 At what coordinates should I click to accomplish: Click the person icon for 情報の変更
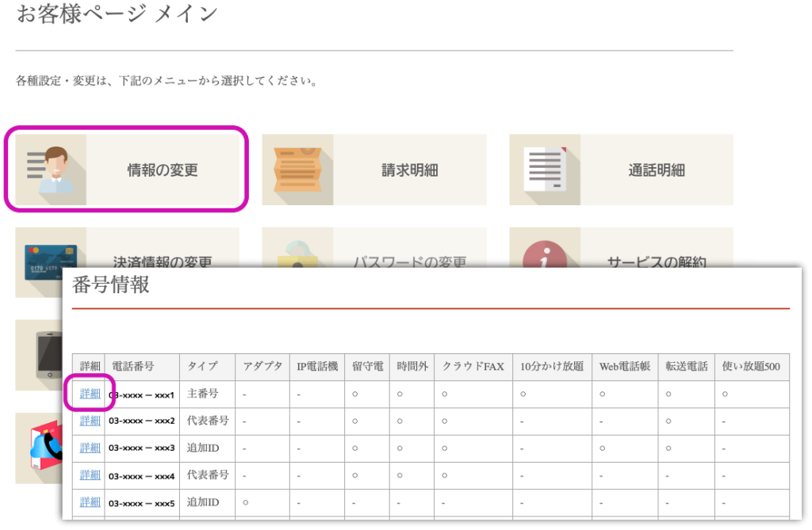point(51,170)
